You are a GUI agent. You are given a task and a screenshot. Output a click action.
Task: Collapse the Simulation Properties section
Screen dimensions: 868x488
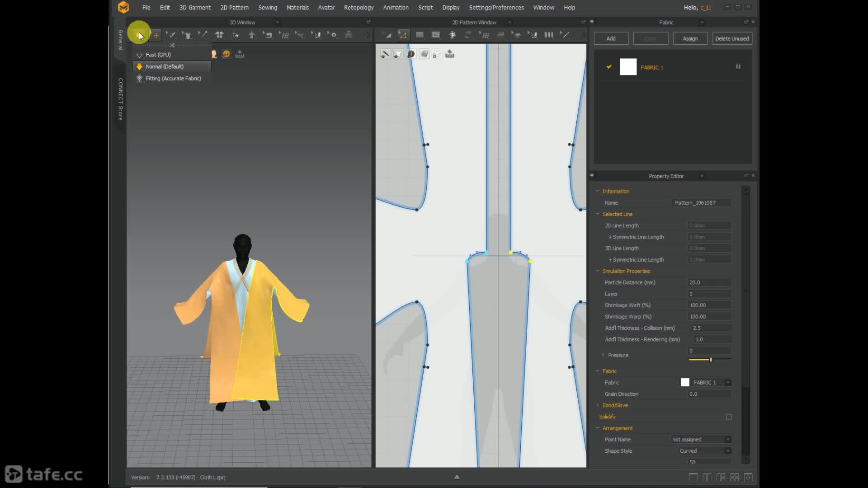tap(598, 271)
